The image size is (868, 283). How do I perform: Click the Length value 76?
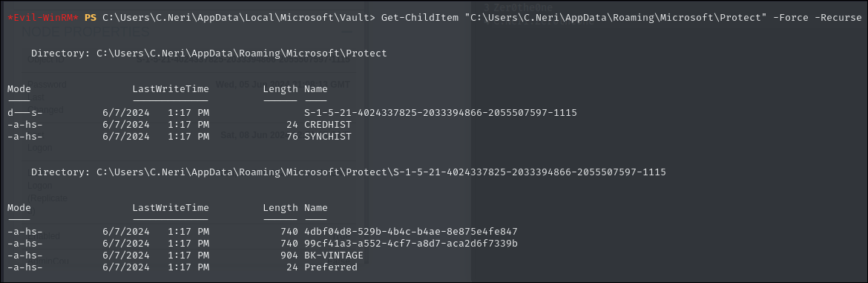coord(292,136)
